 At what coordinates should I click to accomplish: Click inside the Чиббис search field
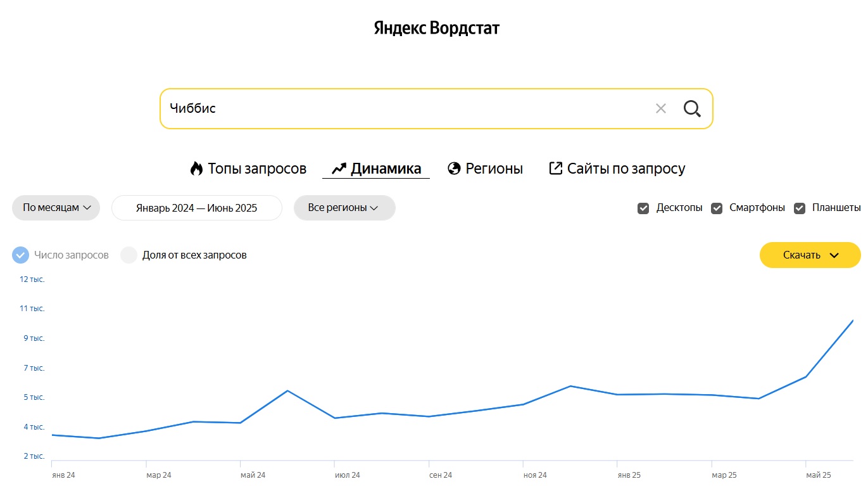[405, 108]
